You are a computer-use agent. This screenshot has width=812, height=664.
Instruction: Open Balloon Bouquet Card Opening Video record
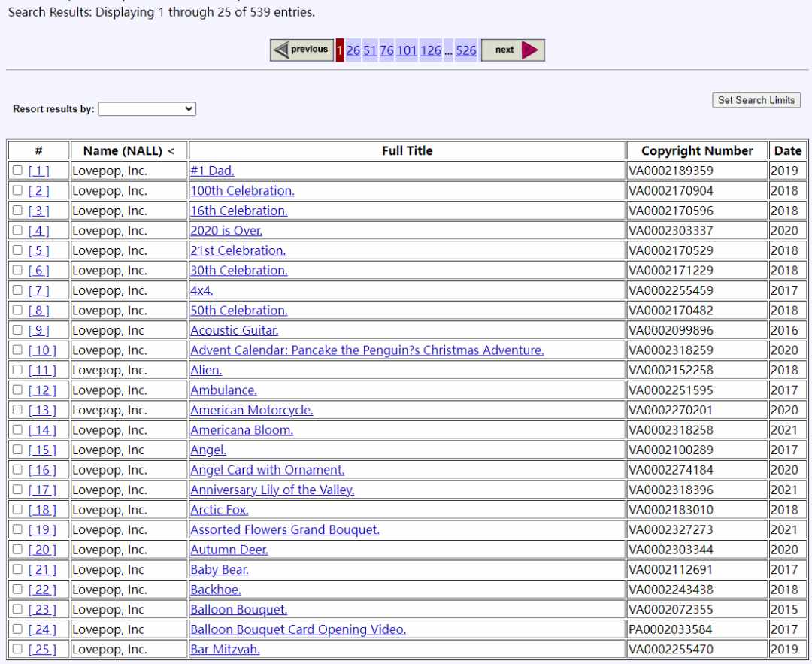[x=298, y=629]
